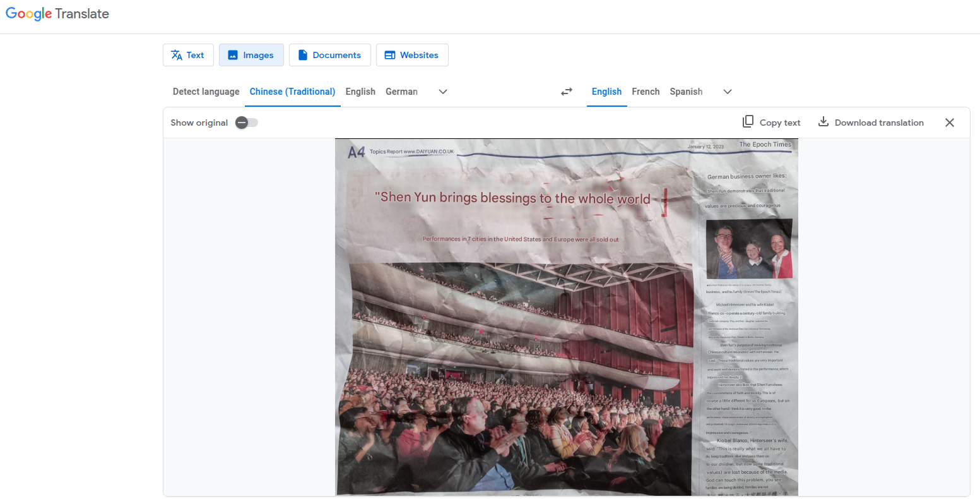Image resolution: width=980 pixels, height=499 pixels.
Task: Select the Images translation tab
Action: click(251, 55)
